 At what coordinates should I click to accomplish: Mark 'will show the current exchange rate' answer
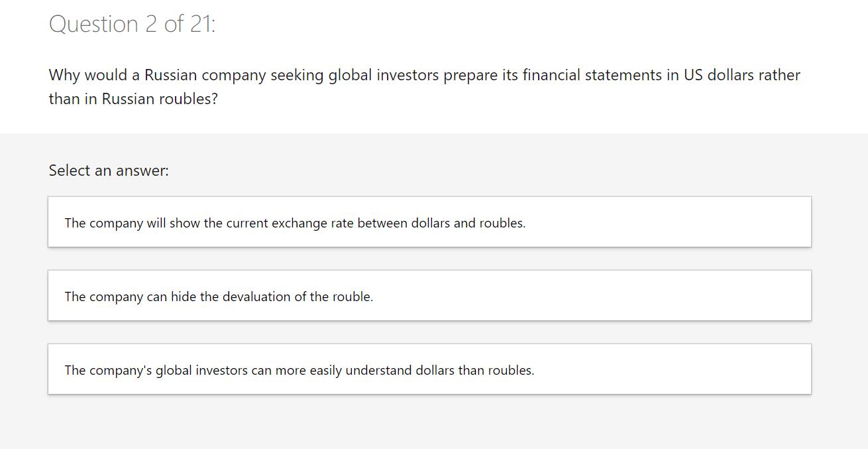click(x=295, y=223)
